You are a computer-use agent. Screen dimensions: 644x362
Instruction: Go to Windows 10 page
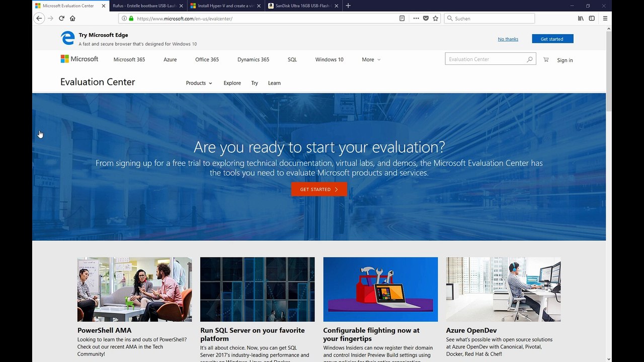pos(330,59)
